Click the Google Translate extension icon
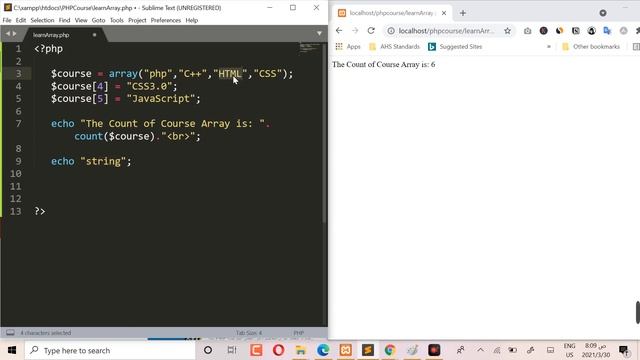This screenshot has height=360, width=640. tap(607, 31)
